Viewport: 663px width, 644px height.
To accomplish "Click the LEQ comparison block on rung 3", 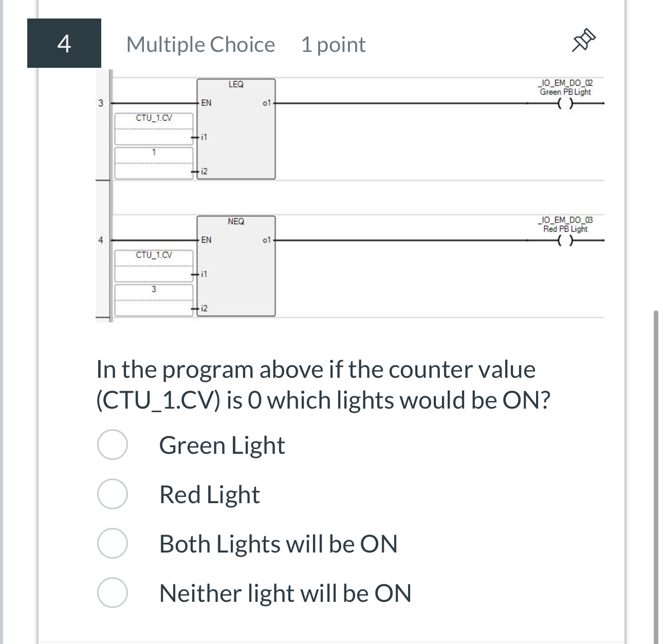I will 236,128.
